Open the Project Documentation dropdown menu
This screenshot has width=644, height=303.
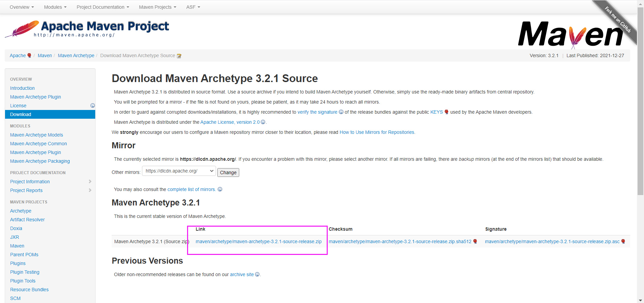point(103,7)
